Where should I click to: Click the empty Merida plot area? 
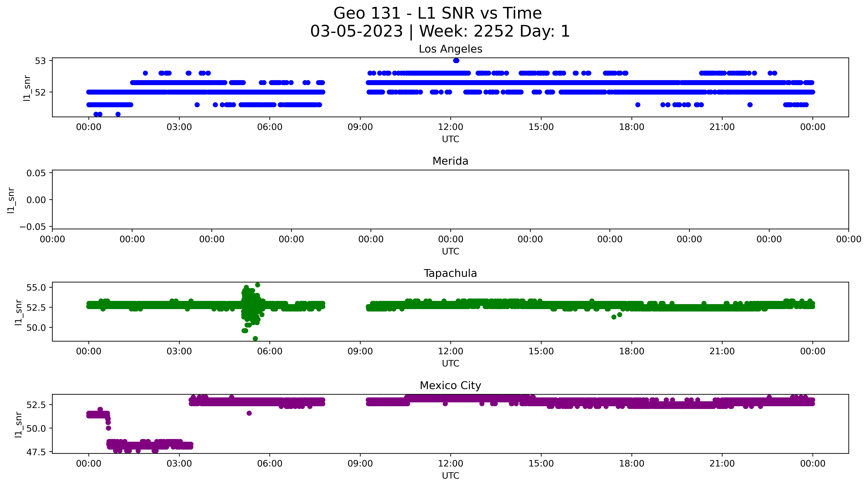451,200
